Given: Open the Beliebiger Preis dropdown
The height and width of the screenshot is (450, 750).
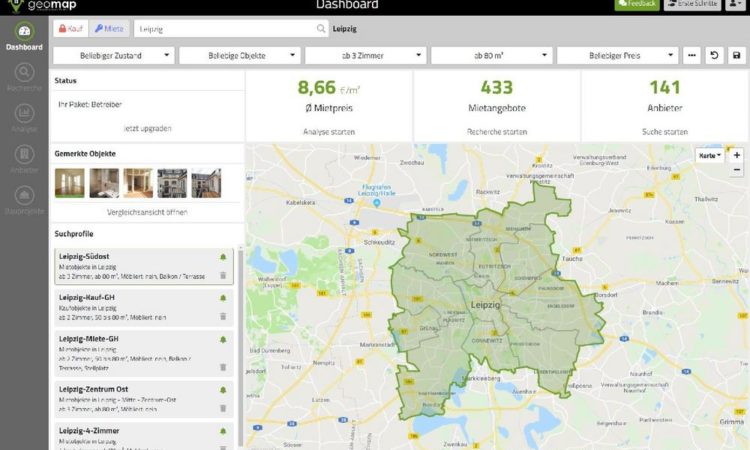Looking at the screenshot, I should (x=618, y=55).
